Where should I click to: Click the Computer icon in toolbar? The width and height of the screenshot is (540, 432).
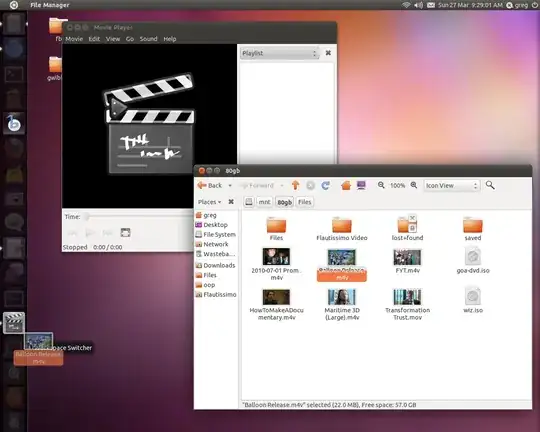361,185
